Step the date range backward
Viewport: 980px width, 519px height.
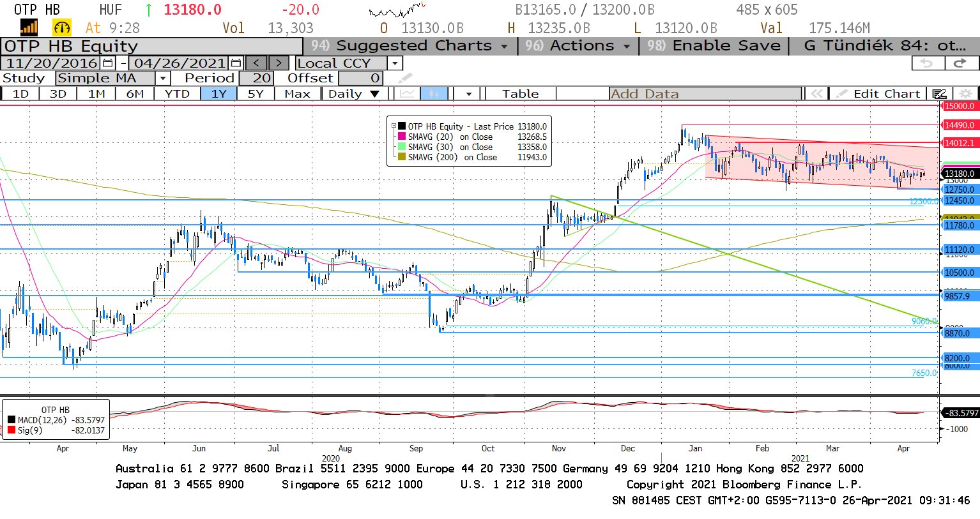coord(256,63)
